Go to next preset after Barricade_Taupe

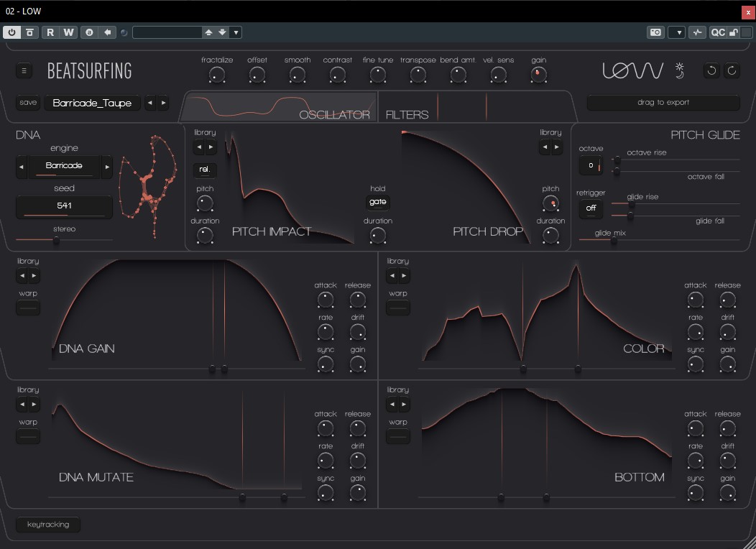163,103
